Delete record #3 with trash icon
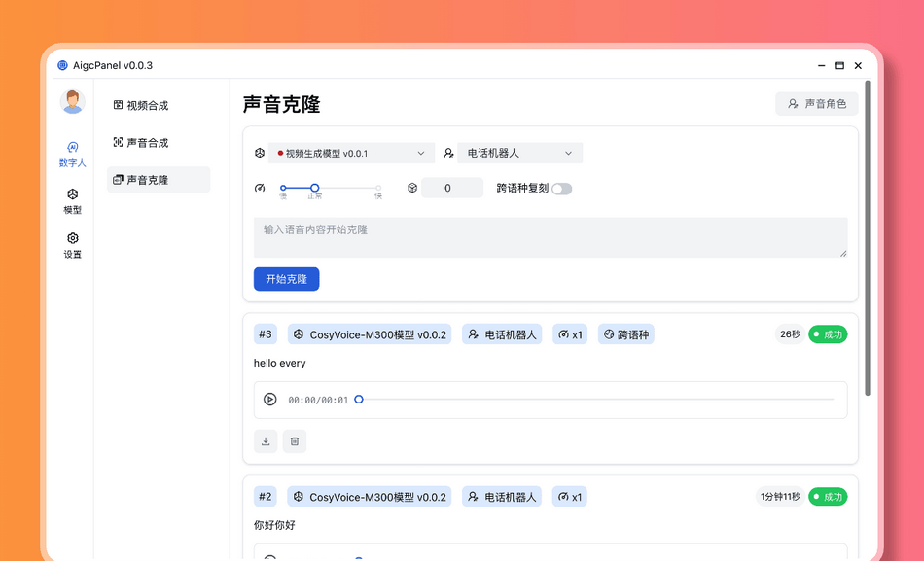The height and width of the screenshot is (561, 924). click(x=295, y=441)
